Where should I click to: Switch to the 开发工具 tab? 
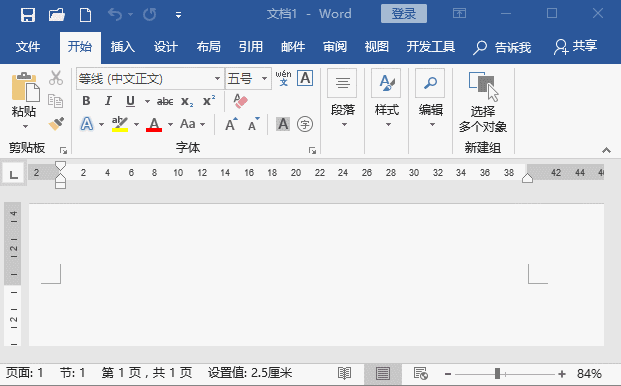[431, 47]
